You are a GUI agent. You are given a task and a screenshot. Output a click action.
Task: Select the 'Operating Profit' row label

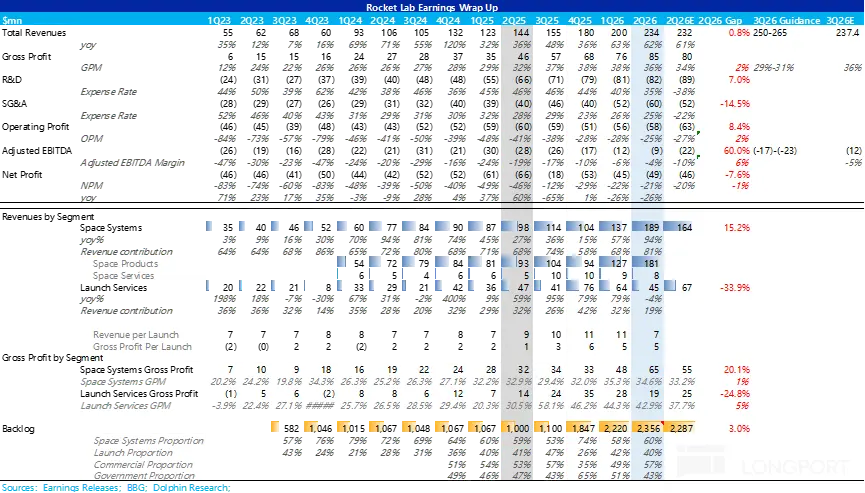35,127
